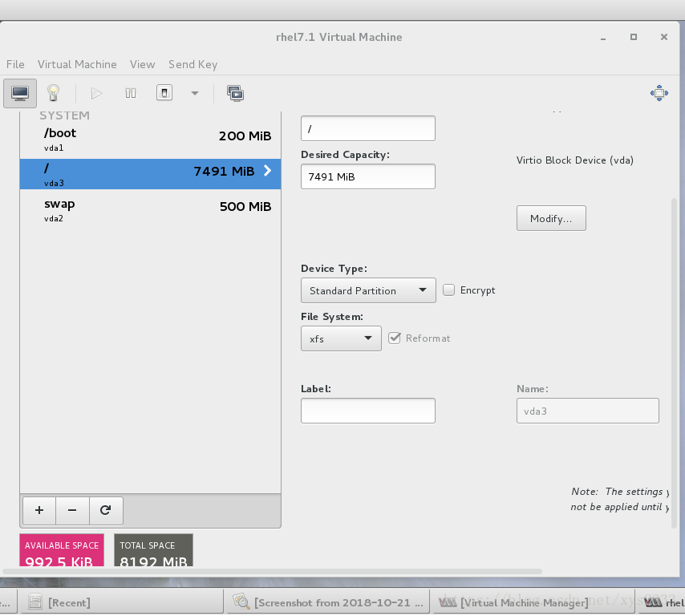Image resolution: width=685 pixels, height=616 pixels.
Task: Click the vertical scrollbar on right
Action: [673, 363]
